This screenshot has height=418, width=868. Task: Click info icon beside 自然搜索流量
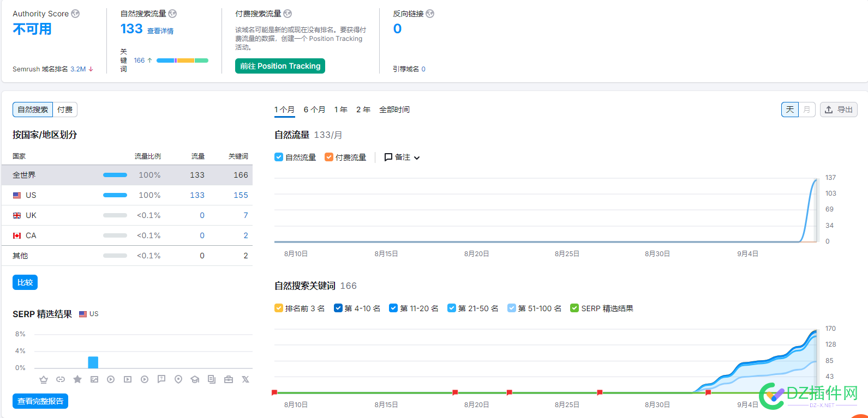[x=172, y=14]
